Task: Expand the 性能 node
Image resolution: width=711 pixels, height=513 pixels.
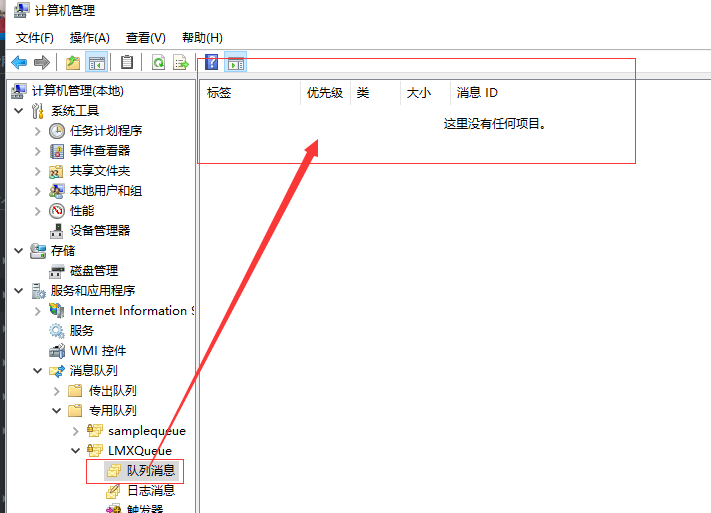Action: click(38, 211)
